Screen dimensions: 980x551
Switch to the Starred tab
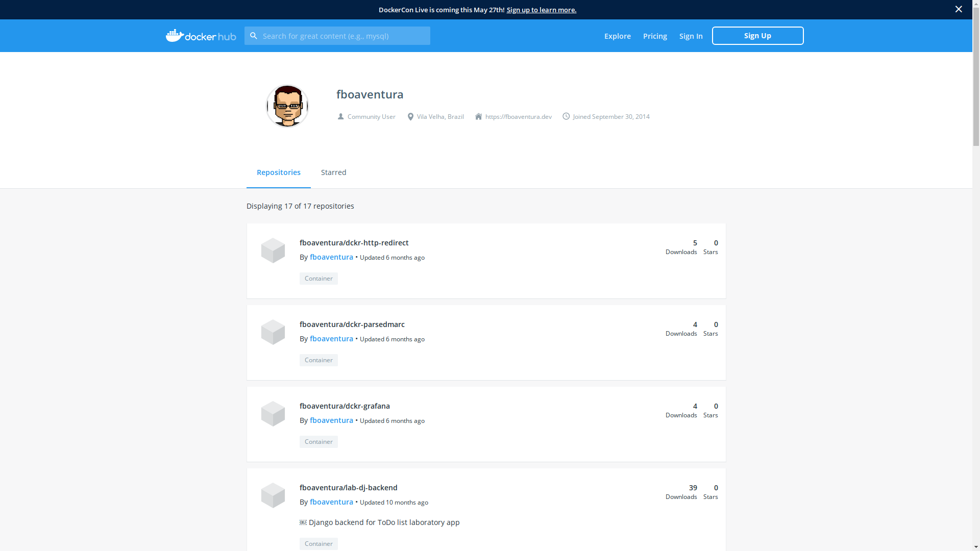(334, 172)
